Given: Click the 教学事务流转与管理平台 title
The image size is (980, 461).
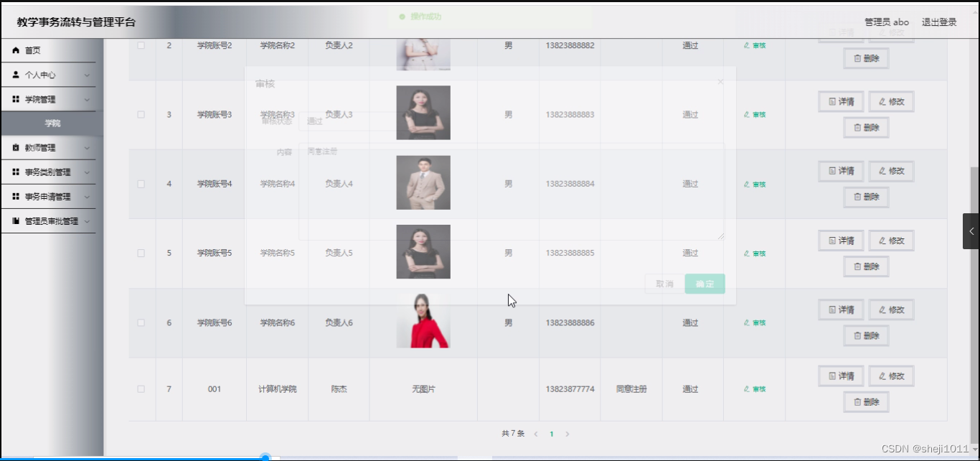Looking at the screenshot, I should 76,22.
